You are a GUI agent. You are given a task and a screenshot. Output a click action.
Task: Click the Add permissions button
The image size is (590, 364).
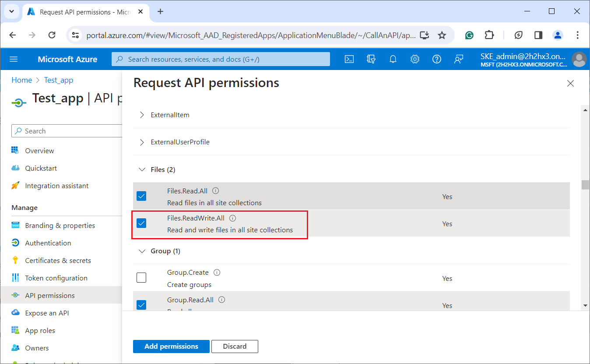[x=171, y=346]
